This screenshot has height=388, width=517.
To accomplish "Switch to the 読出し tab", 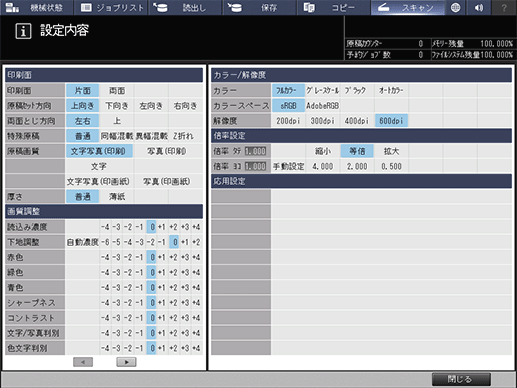I will click(x=185, y=7).
